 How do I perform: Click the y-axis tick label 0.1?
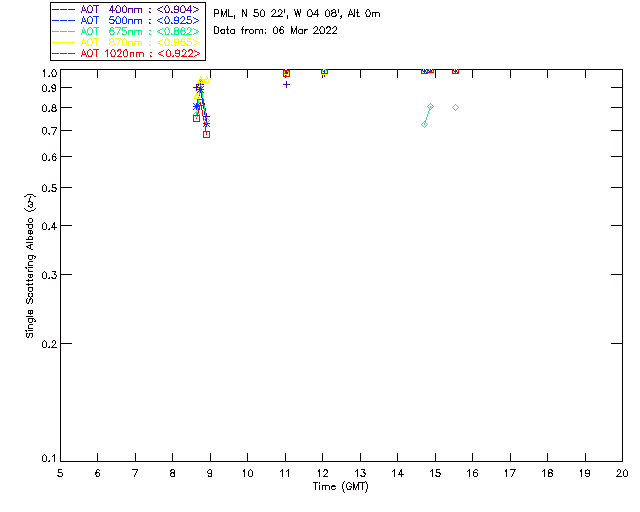coord(49,459)
